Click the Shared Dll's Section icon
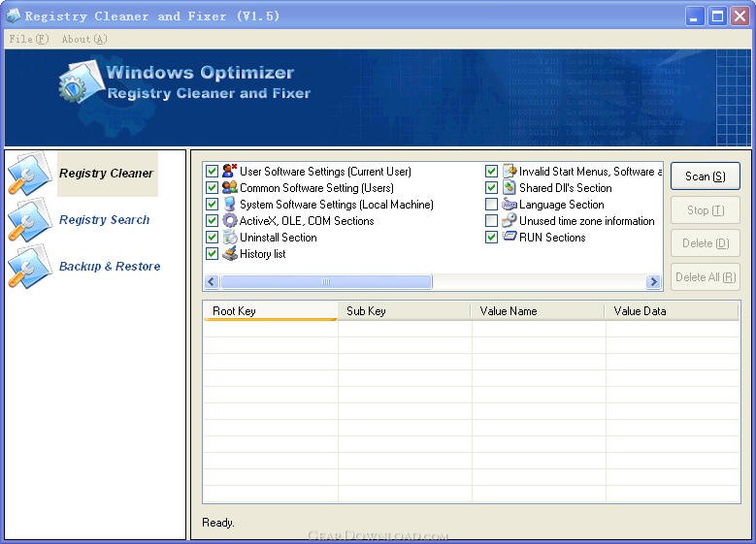Image resolution: width=756 pixels, height=544 pixels. [509, 187]
